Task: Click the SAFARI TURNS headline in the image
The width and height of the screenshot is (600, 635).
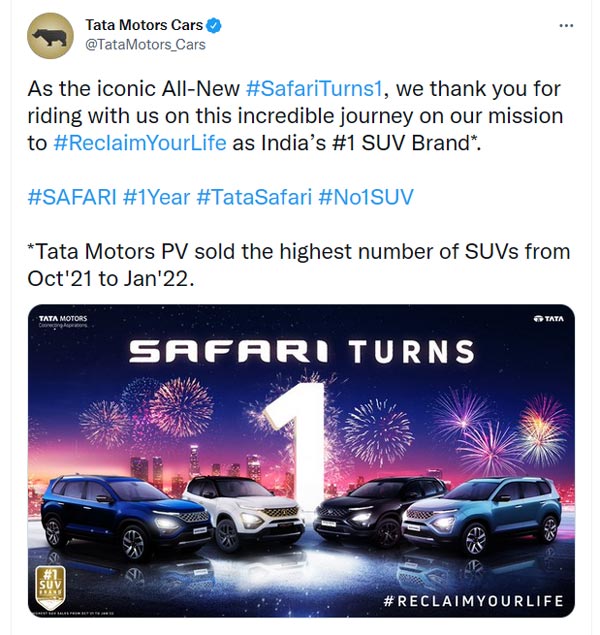Action: click(302, 351)
